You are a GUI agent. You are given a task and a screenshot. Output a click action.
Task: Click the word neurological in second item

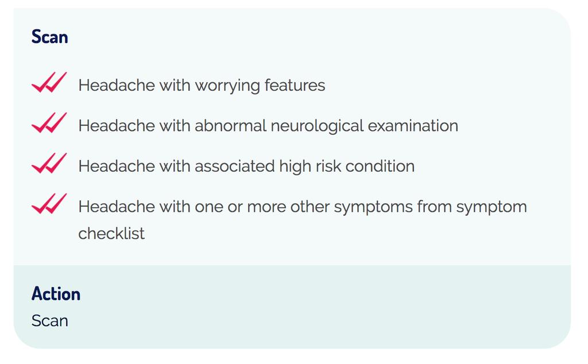coord(317,126)
